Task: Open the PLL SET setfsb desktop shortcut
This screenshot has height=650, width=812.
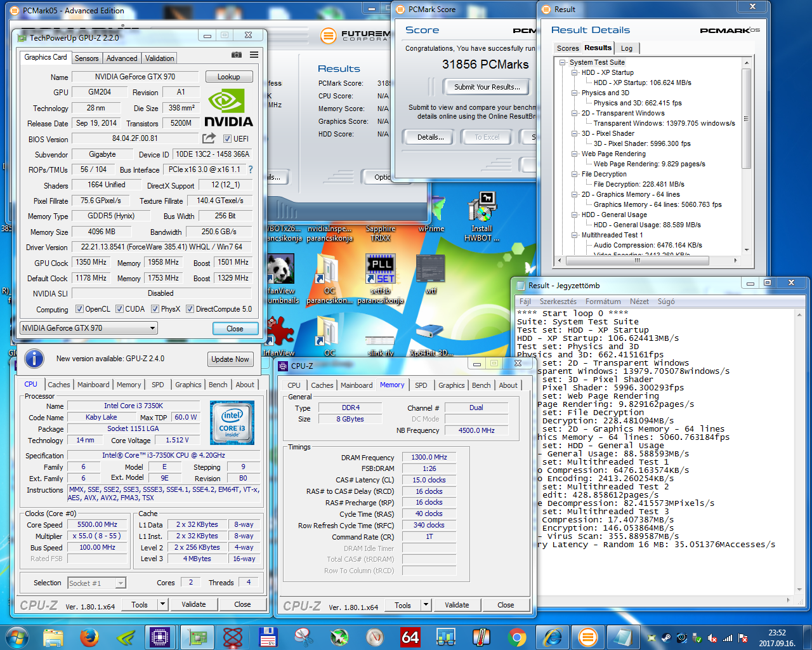Action: pos(381,277)
